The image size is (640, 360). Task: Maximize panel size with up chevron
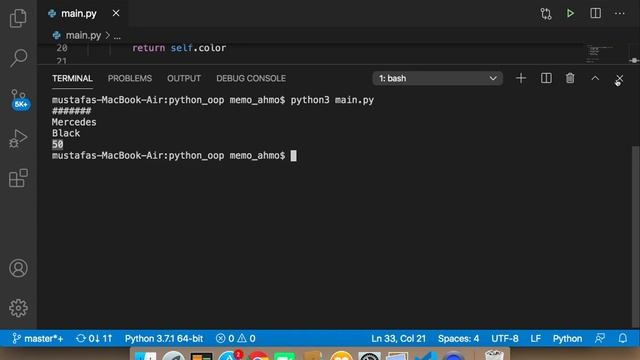coord(595,78)
